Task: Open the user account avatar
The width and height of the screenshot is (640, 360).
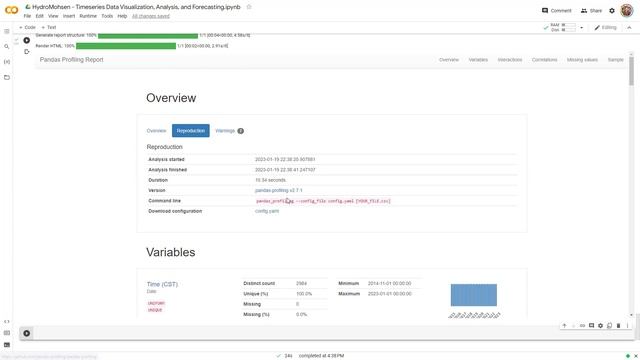Action: (x=627, y=11)
